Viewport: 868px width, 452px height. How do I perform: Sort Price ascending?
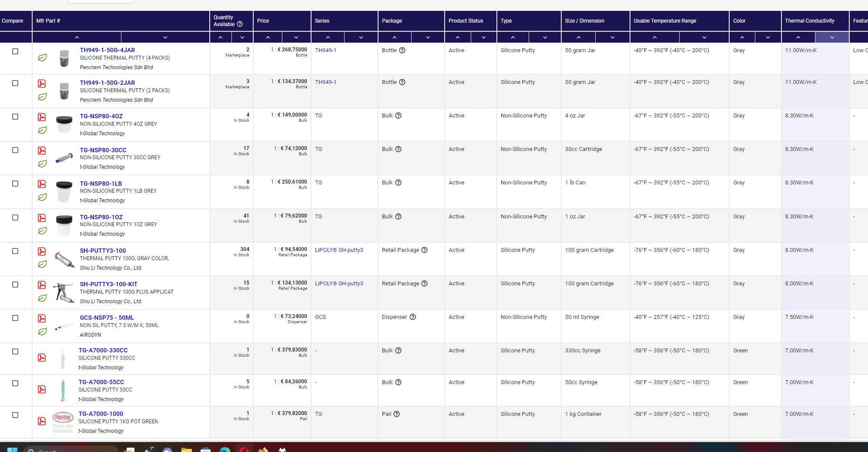[268, 37]
